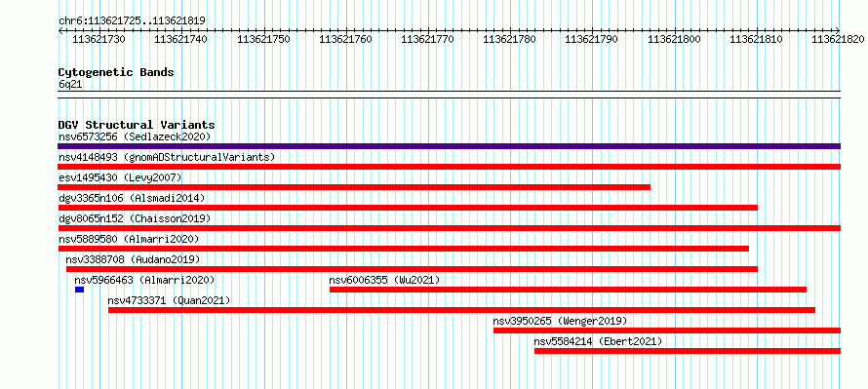Click the DGV Structural Variants track title

[x=137, y=125]
